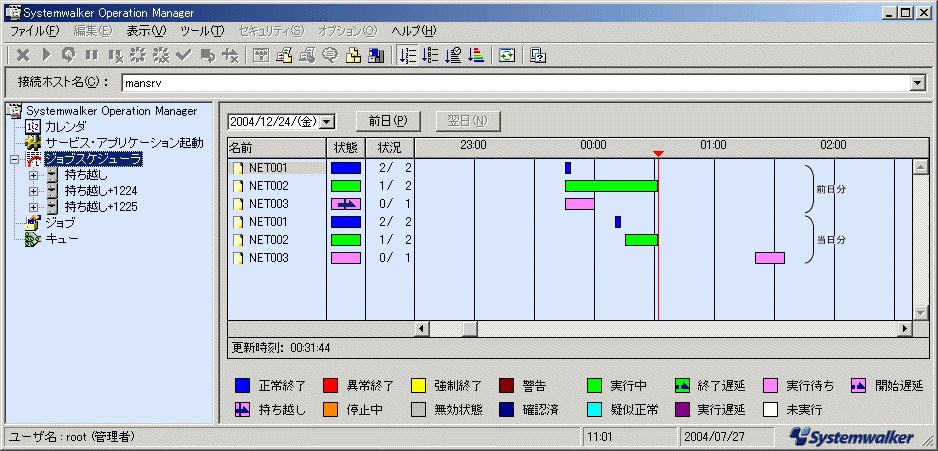Select 持ち越し+1224 tree item
Screen dimensions: 938x451
coord(101,191)
